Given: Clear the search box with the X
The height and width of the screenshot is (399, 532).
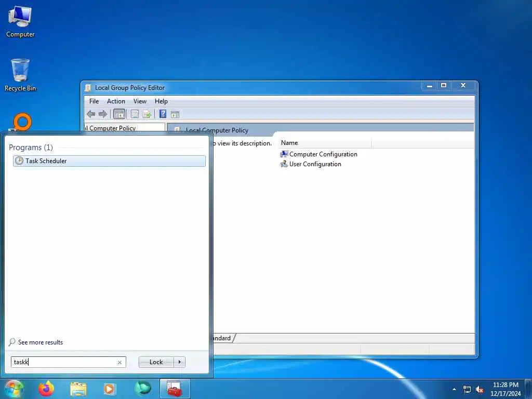Looking at the screenshot, I should (120, 362).
